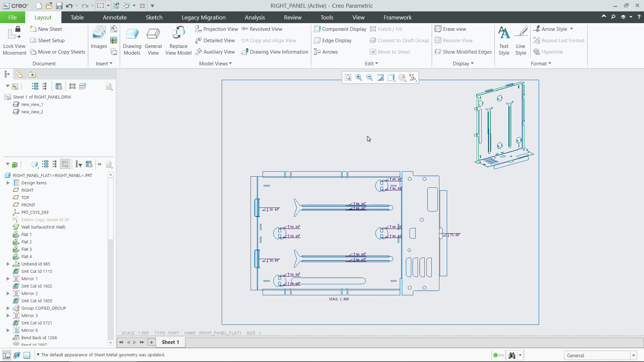Open Text Style settings
The image size is (644, 362).
pyautogui.click(x=504, y=41)
